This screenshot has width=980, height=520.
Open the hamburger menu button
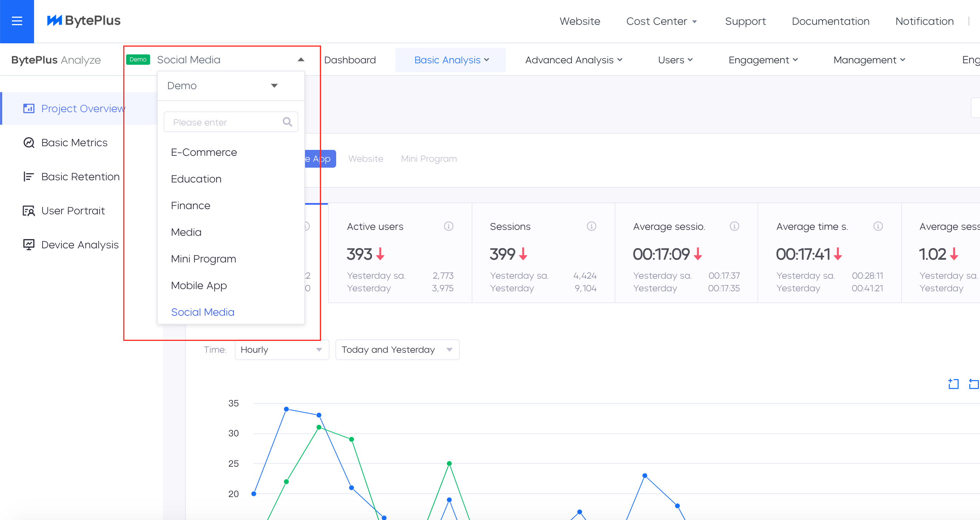[17, 21]
